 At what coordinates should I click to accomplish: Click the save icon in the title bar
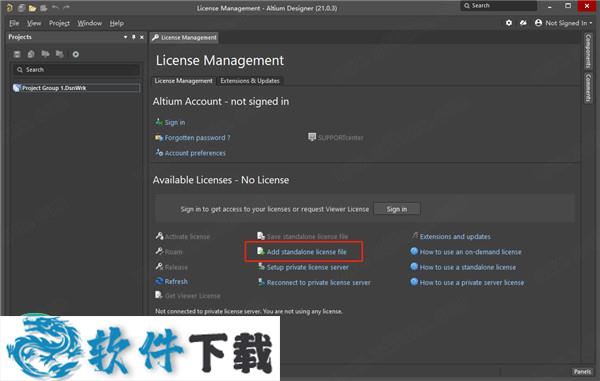coord(21,8)
